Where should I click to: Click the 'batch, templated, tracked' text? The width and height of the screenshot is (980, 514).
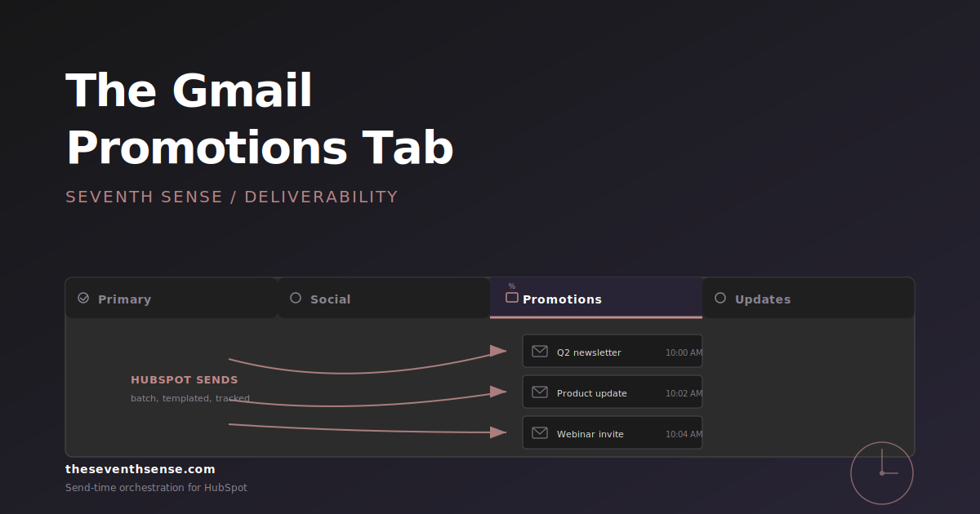190,399
